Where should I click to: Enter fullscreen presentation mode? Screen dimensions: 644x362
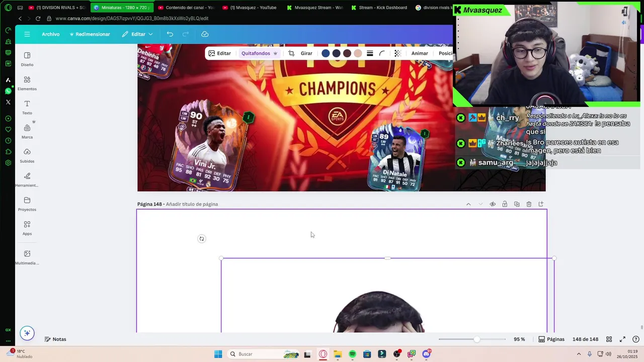click(622, 339)
